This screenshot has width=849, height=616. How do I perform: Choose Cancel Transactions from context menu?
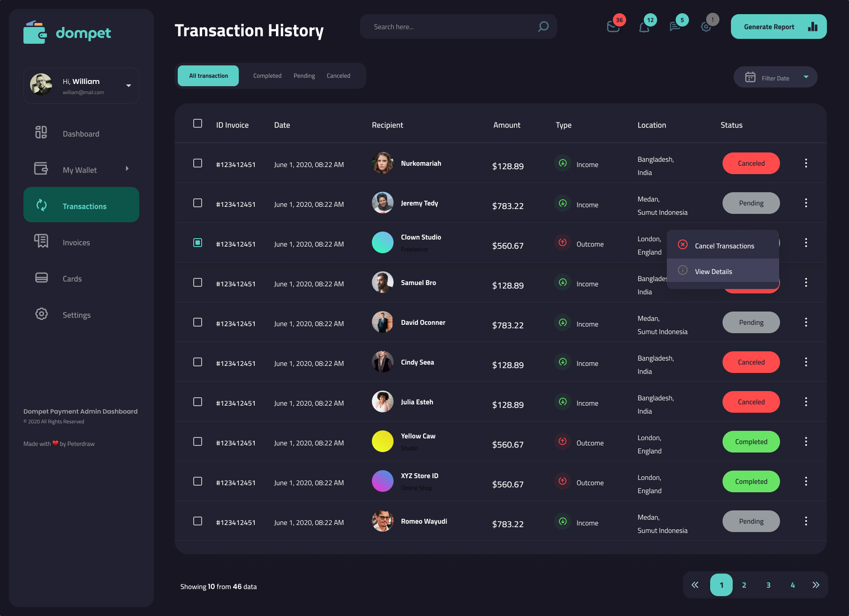[x=724, y=246]
